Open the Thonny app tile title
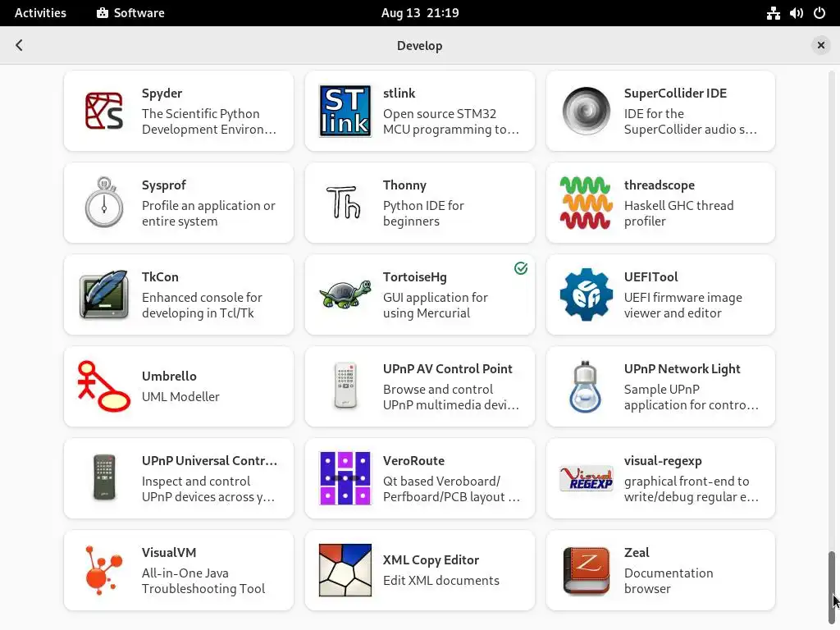840x630 pixels. 404,185
